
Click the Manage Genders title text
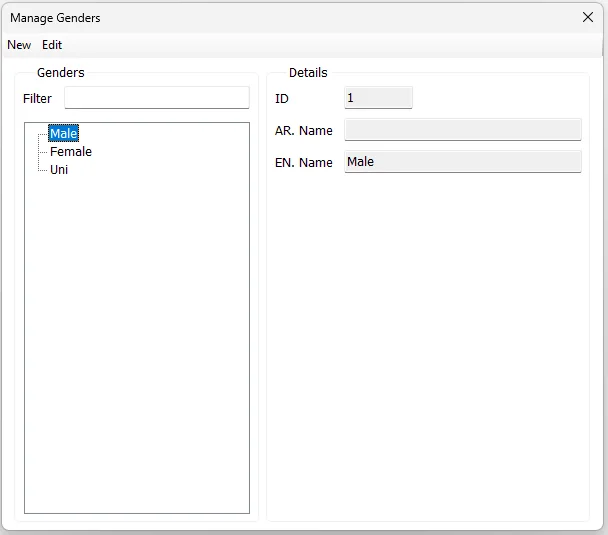point(55,18)
